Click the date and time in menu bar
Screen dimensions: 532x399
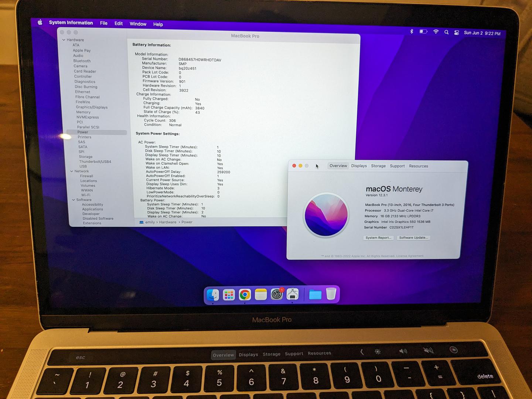482,33
